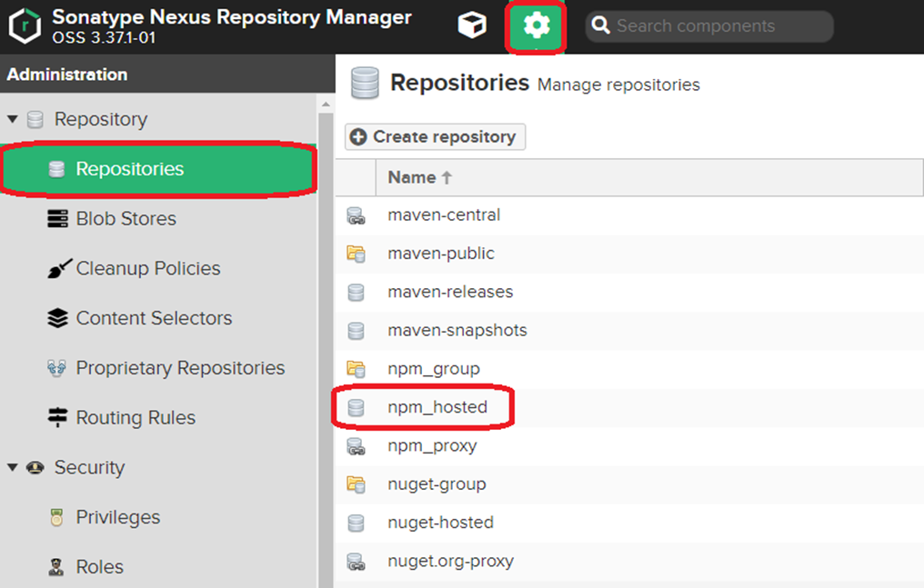Click the group folder icon beside npm_group
This screenshot has height=588, width=924.
[x=356, y=369]
